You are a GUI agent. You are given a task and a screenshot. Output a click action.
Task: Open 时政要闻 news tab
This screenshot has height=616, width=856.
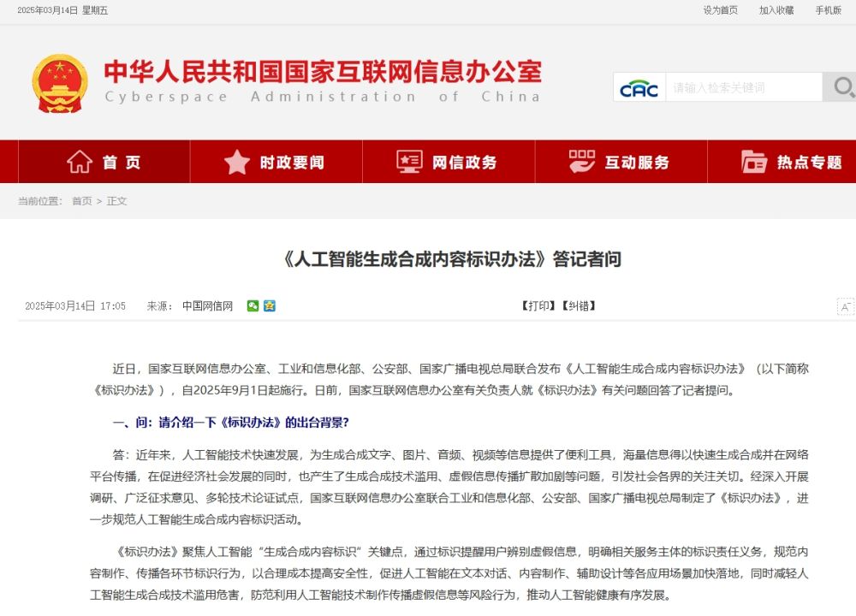coord(276,162)
